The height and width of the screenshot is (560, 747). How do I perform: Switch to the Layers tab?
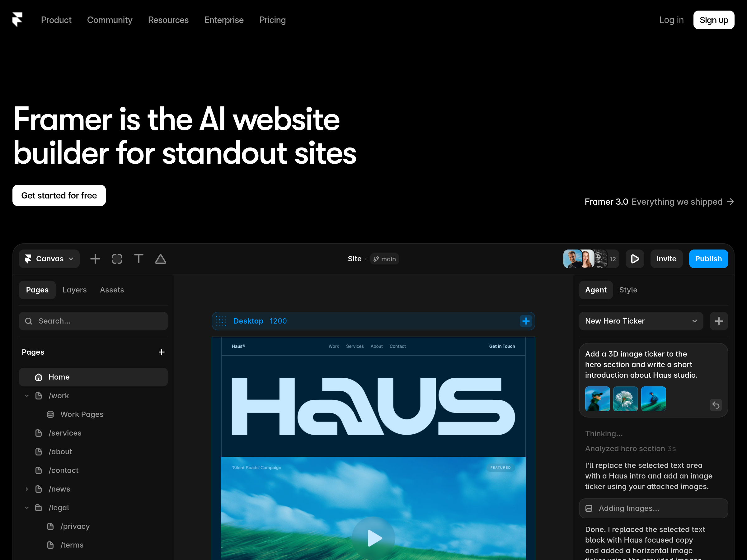point(75,290)
